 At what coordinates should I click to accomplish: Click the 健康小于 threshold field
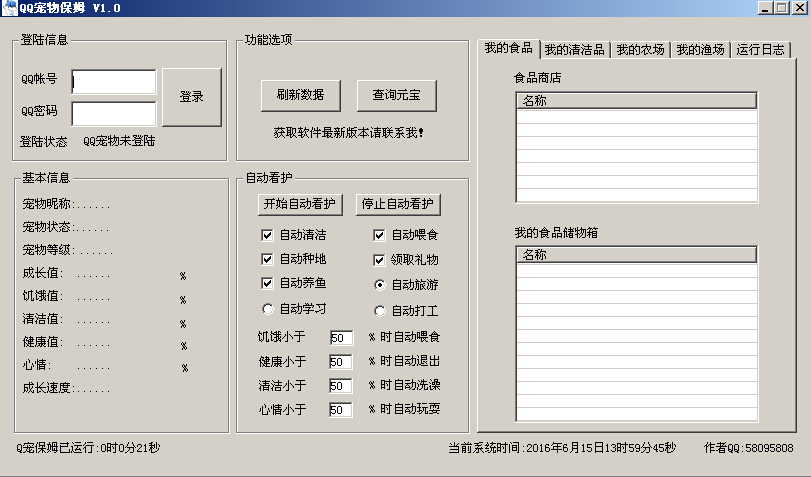pos(341,362)
